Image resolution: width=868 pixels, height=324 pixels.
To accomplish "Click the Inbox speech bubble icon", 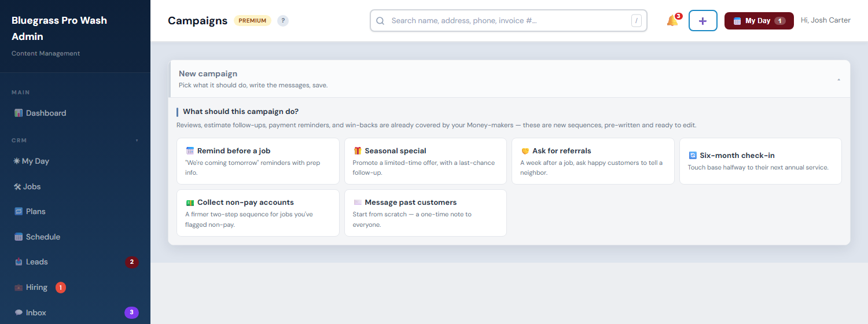I will [19, 312].
